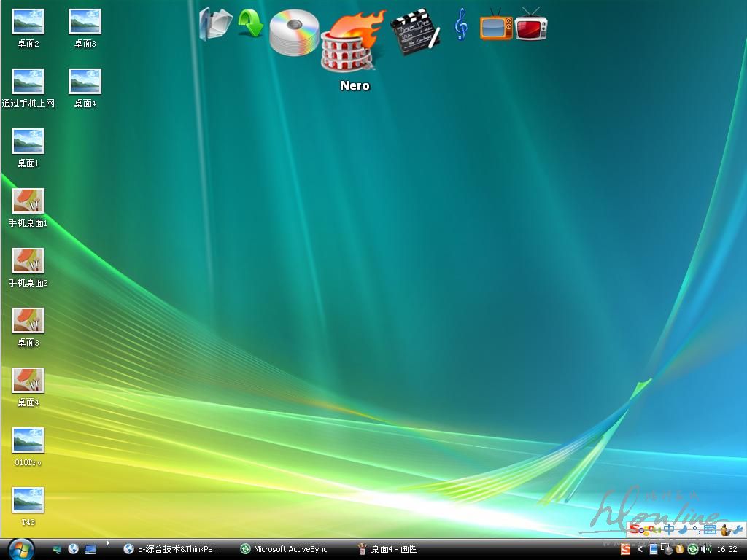Open the blue treble clef music icon
747x560 pixels.
click(460, 25)
